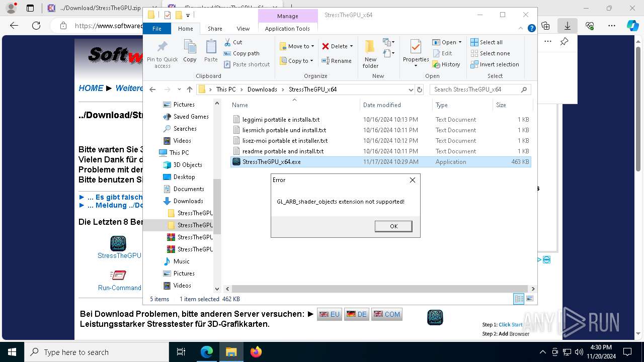The height and width of the screenshot is (362, 644).
Task: Switch to Large icons view icon
Action: 529,299
